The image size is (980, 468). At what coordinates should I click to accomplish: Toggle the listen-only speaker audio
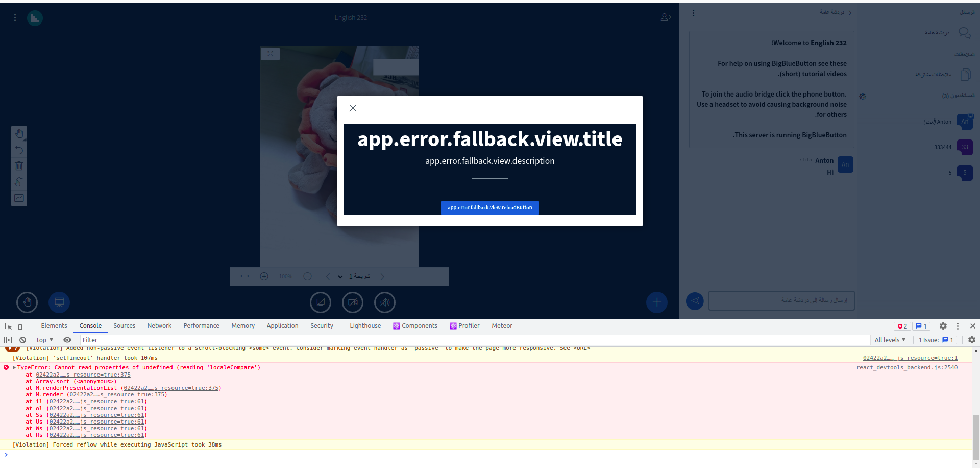click(385, 302)
